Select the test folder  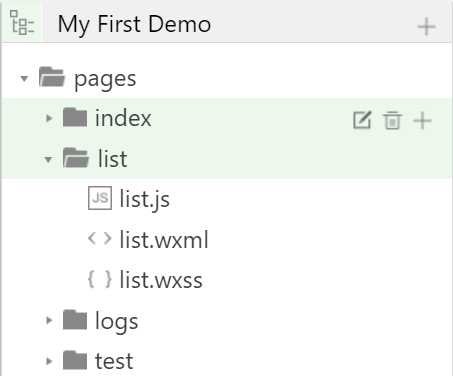(114, 361)
